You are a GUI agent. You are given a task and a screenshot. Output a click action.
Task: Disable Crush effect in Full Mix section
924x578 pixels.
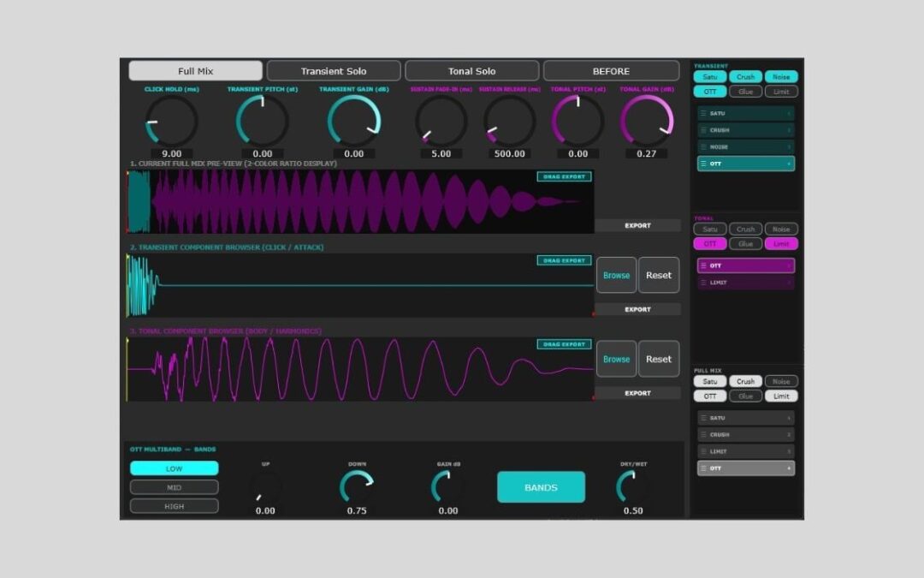coord(745,381)
